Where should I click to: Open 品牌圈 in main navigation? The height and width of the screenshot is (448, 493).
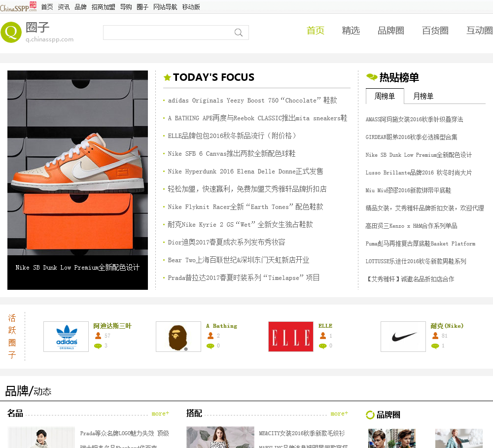[391, 31]
